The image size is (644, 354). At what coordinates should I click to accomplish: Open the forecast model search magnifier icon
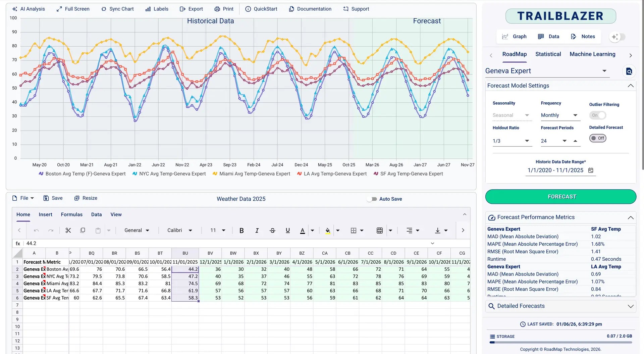pos(629,71)
